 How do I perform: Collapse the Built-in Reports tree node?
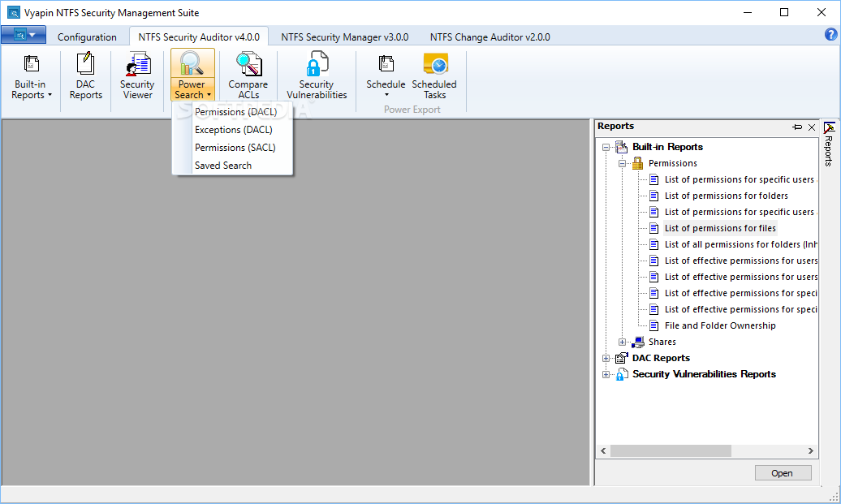pyautogui.click(x=606, y=147)
